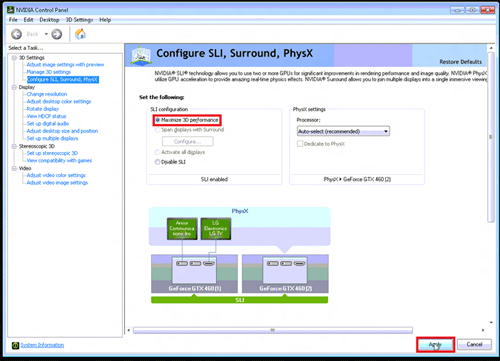
Task: Collapse the 3D Settings tree node
Action: tap(14, 58)
